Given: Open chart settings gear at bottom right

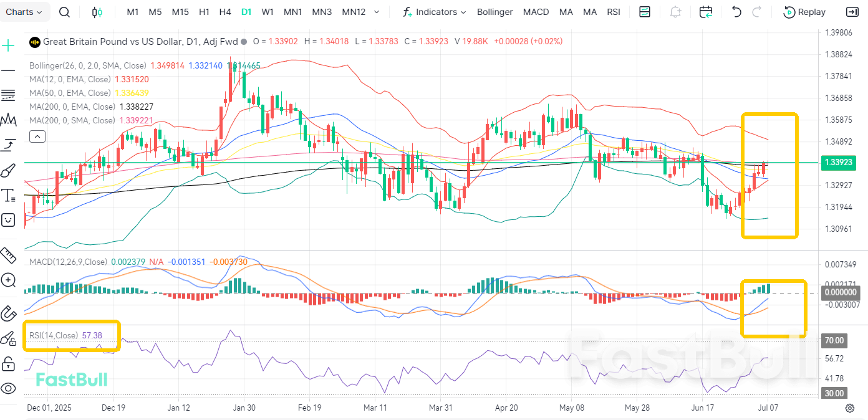Looking at the screenshot, I should pyautogui.click(x=849, y=408).
